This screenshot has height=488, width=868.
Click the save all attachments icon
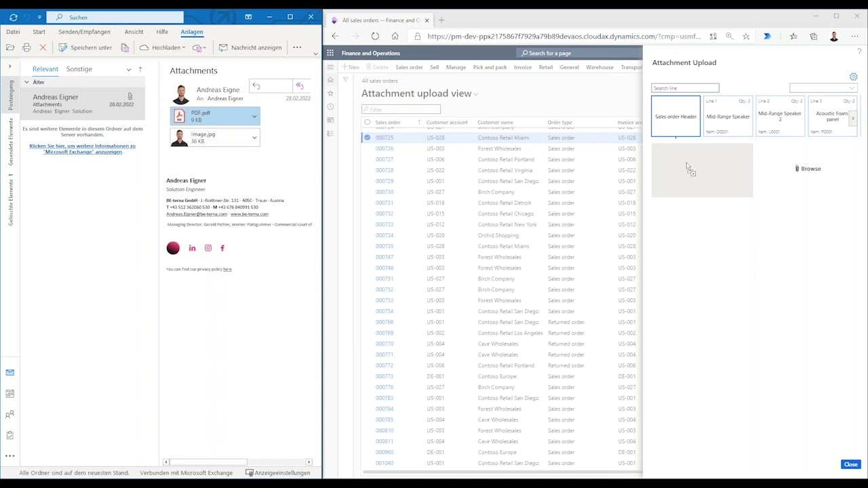pos(125,47)
